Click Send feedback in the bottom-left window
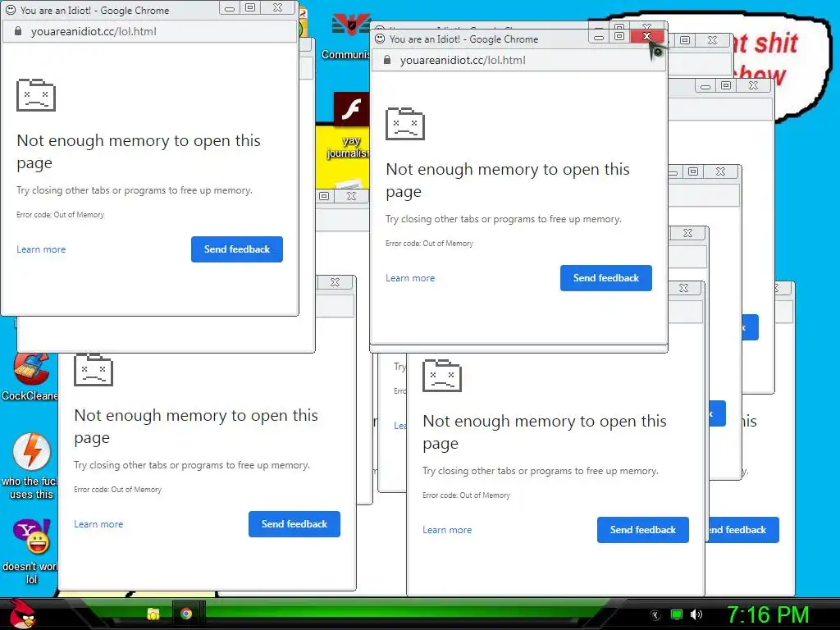 (294, 524)
